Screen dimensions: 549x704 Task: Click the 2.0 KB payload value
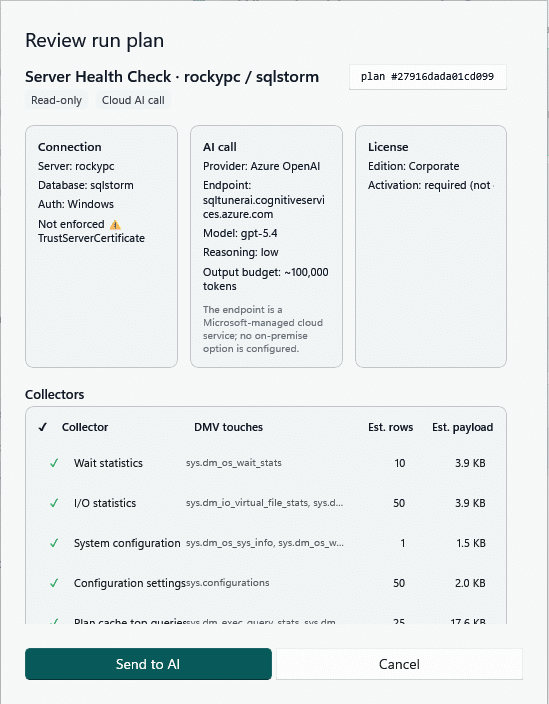pos(470,583)
